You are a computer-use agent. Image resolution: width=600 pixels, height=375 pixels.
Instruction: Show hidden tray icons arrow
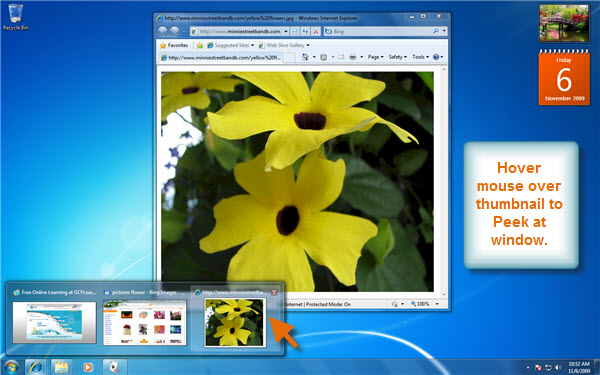click(528, 367)
